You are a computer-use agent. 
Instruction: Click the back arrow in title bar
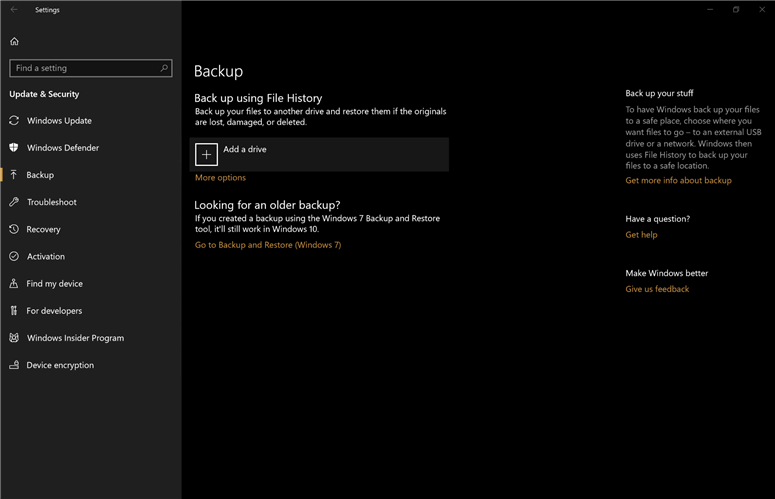pyautogui.click(x=14, y=9)
